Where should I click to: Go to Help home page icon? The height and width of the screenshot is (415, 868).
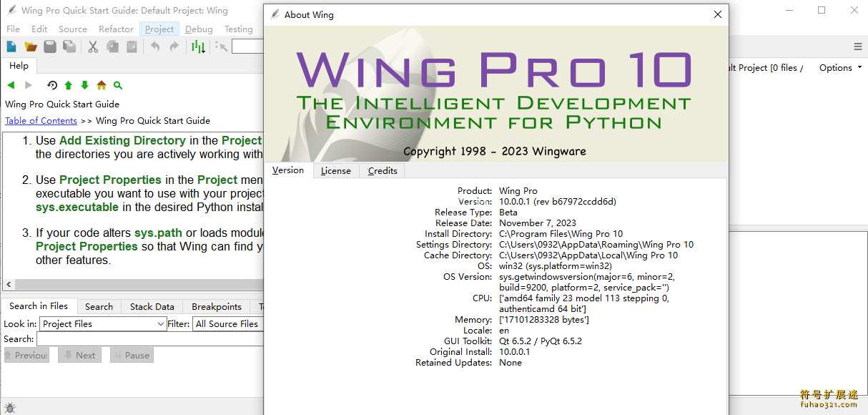[x=102, y=85]
